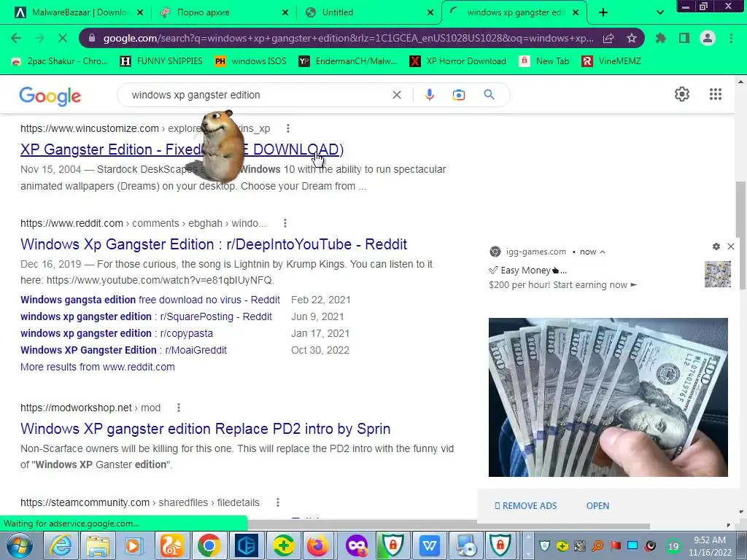
Task: Click the page vertical scrollbar thumb
Action: coord(741,235)
